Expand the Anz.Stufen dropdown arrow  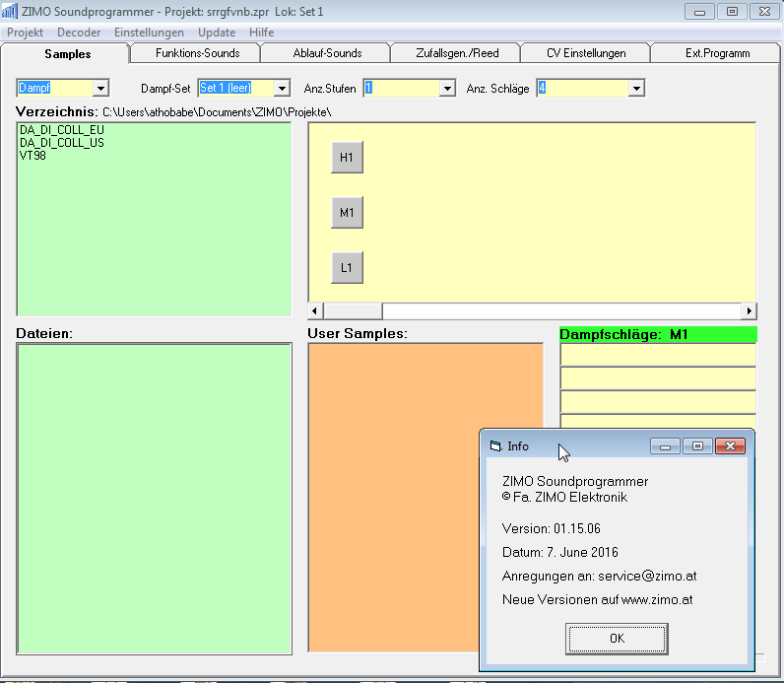447,89
